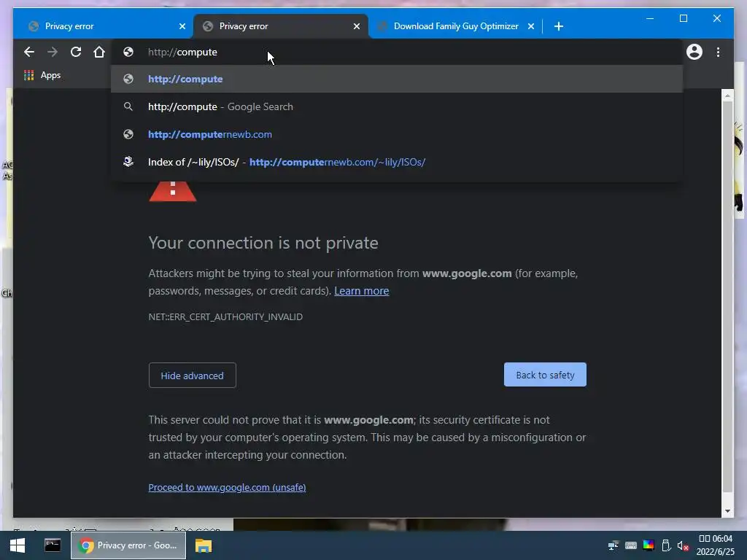Click the heading Your connection is not private

point(263,243)
